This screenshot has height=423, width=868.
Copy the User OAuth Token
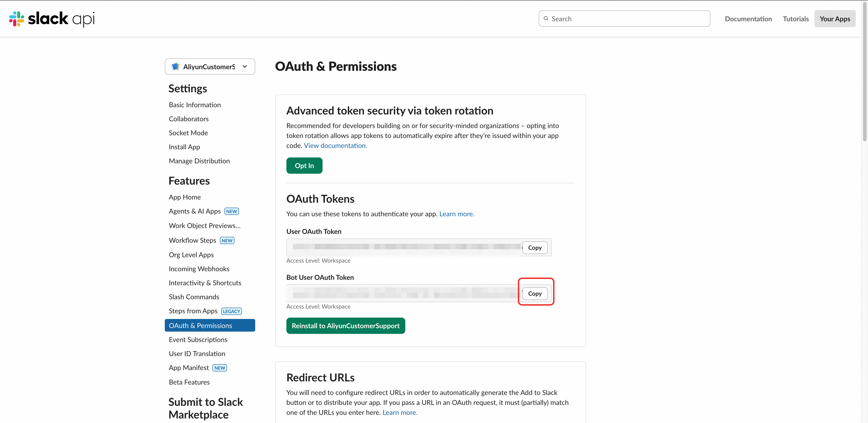[534, 247]
